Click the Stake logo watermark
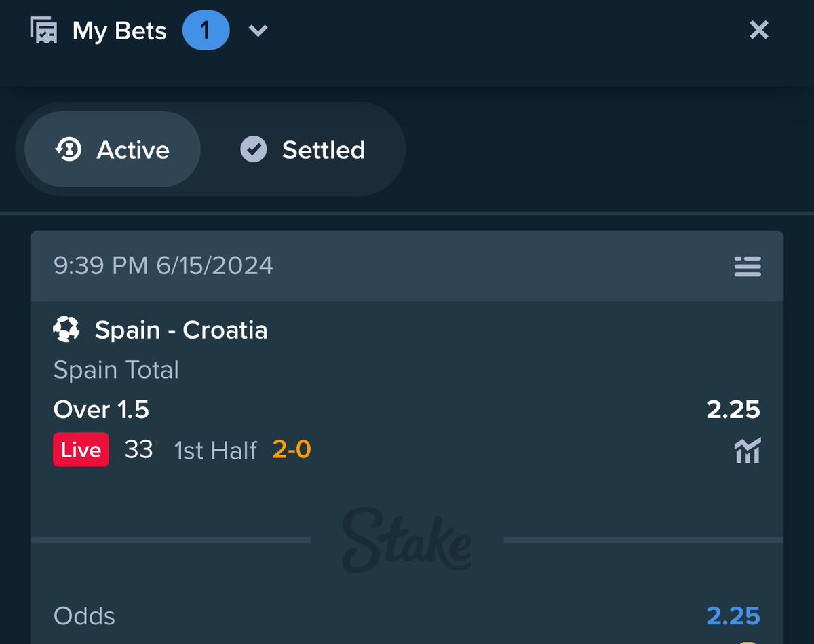 pyautogui.click(x=407, y=540)
